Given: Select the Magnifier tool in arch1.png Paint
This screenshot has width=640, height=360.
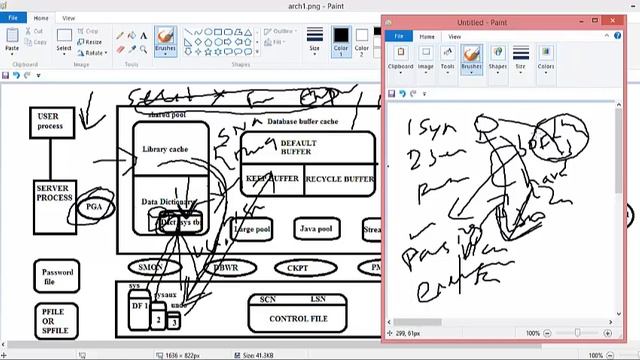Looking at the screenshot, I should (144, 49).
